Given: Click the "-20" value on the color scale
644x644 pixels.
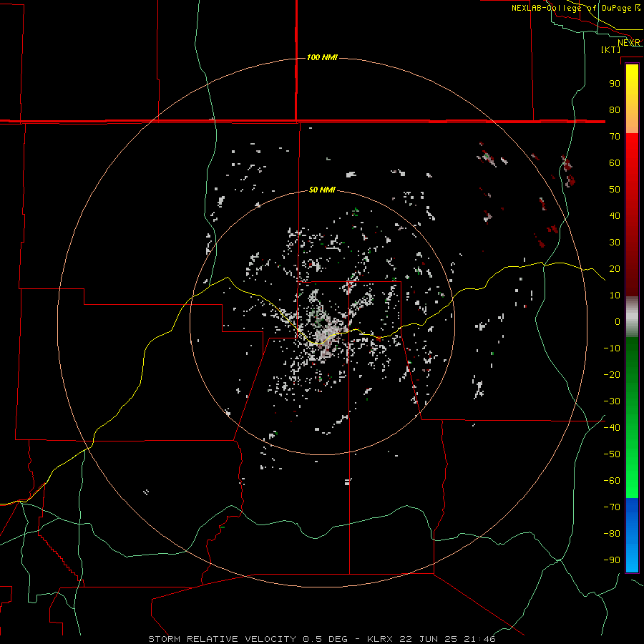Looking at the screenshot, I should [612, 375].
